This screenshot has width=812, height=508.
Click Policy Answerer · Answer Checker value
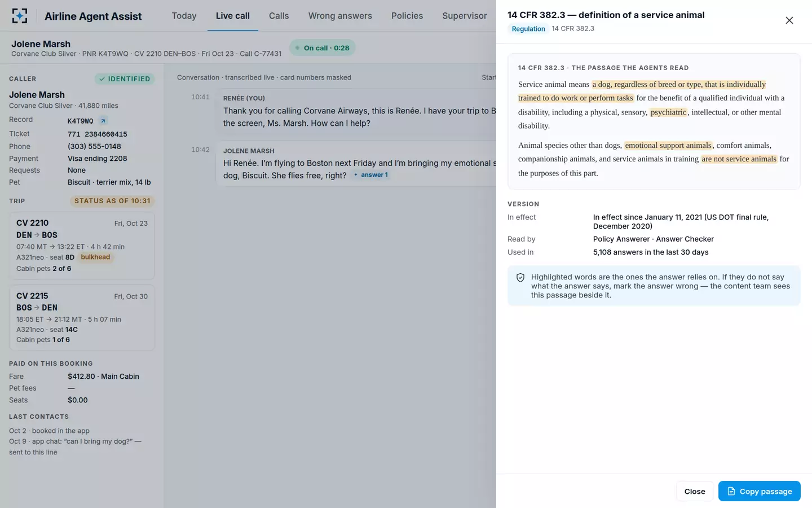[x=654, y=239]
